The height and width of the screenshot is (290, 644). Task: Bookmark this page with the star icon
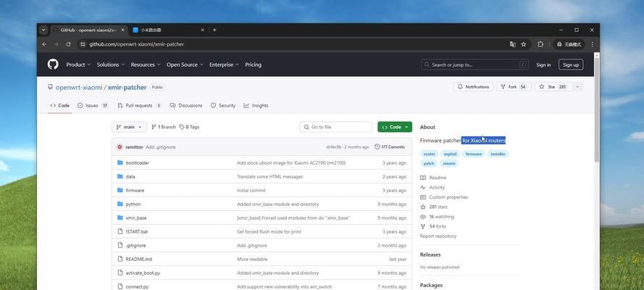[x=524, y=44]
